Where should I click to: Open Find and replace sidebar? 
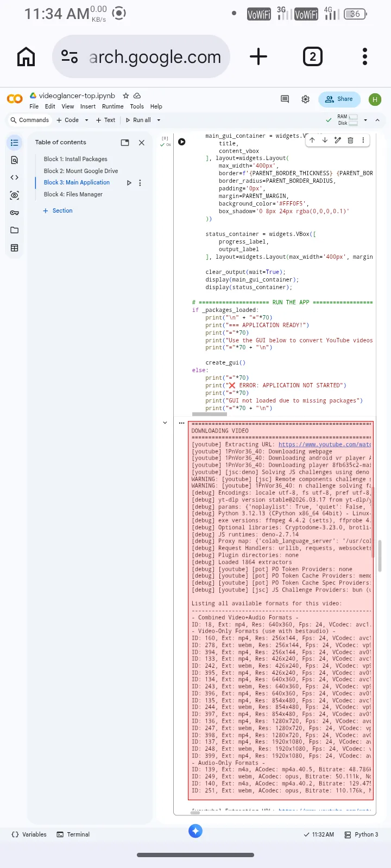(15, 160)
